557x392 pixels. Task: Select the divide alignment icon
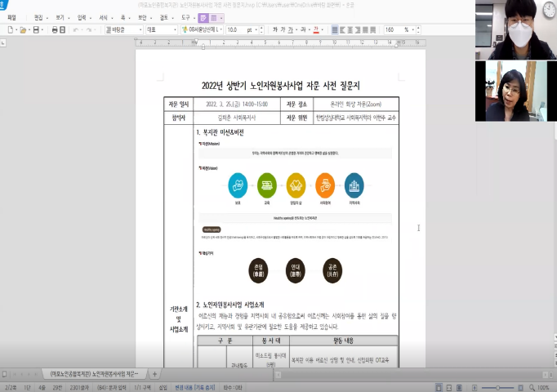tap(372, 30)
